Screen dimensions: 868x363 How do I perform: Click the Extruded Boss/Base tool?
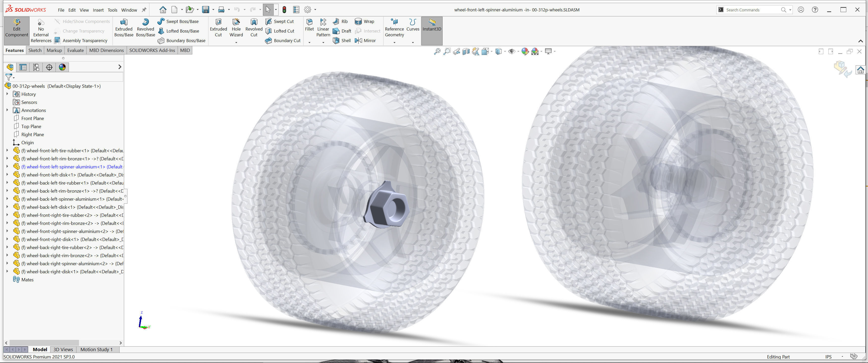pos(124,28)
